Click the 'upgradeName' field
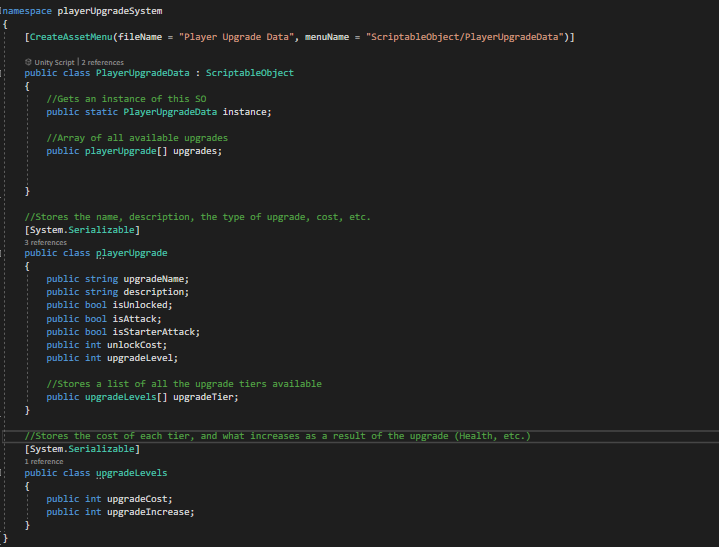 tap(154, 279)
